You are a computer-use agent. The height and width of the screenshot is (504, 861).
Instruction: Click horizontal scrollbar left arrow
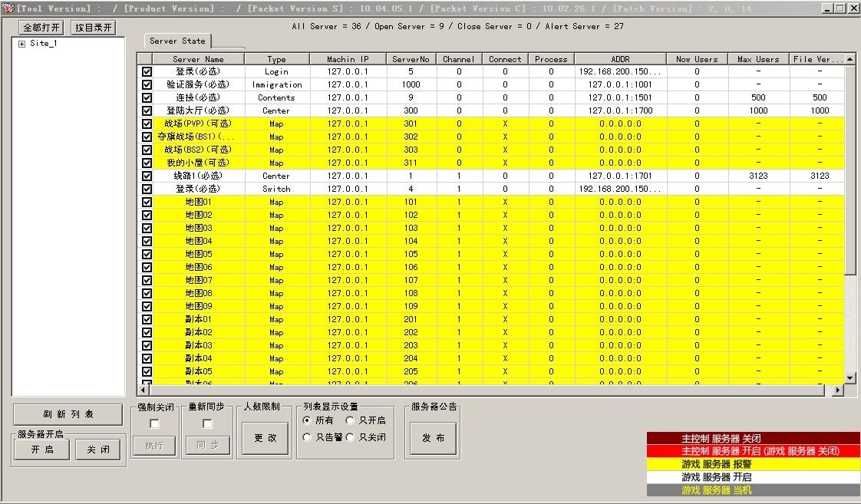(143, 390)
